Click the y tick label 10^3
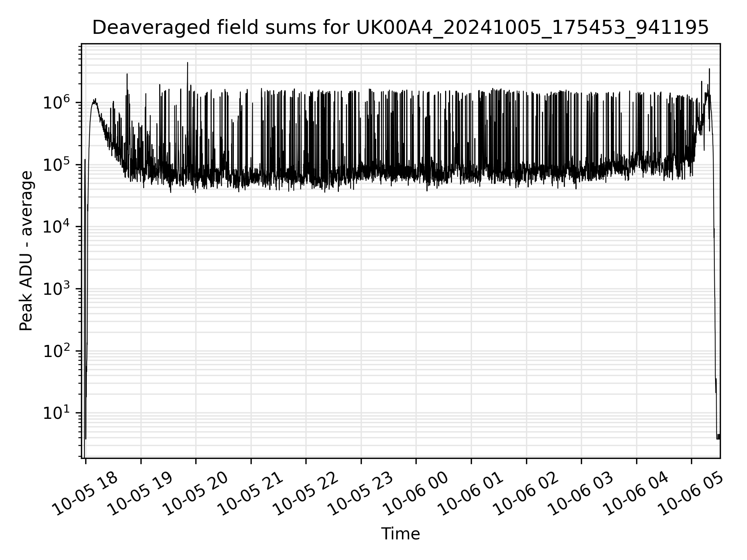 pos(57,288)
